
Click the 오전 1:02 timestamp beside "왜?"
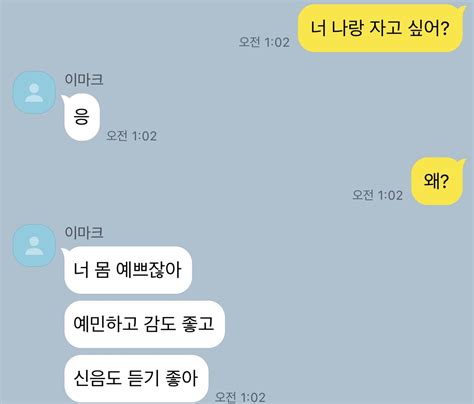(378, 195)
